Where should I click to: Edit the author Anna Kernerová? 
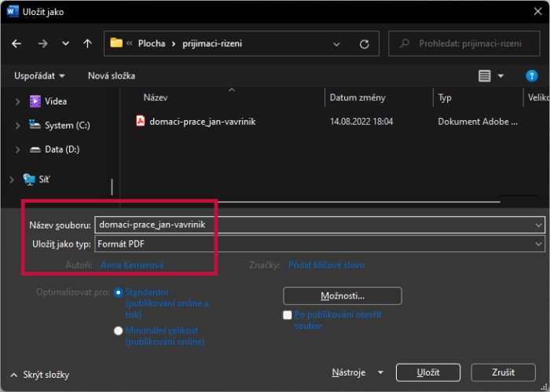click(132, 265)
